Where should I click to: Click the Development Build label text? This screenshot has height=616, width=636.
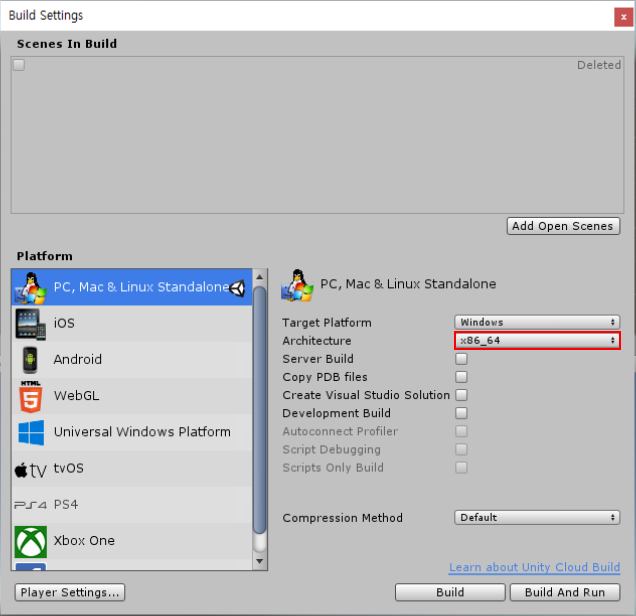[336, 413]
